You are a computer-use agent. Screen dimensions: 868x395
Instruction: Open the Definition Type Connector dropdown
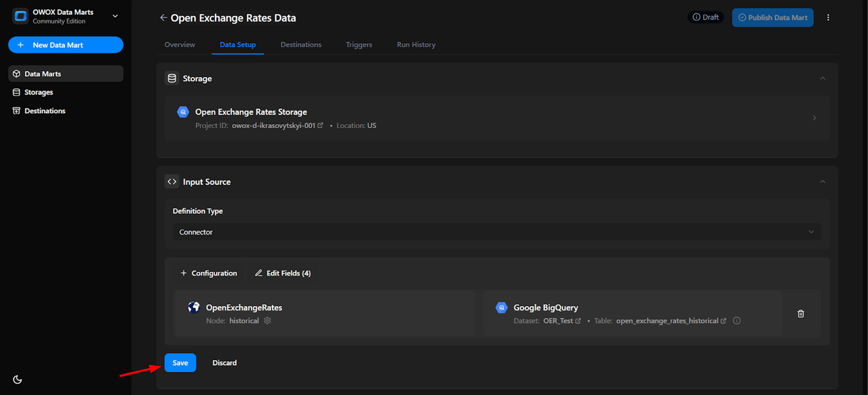click(497, 232)
